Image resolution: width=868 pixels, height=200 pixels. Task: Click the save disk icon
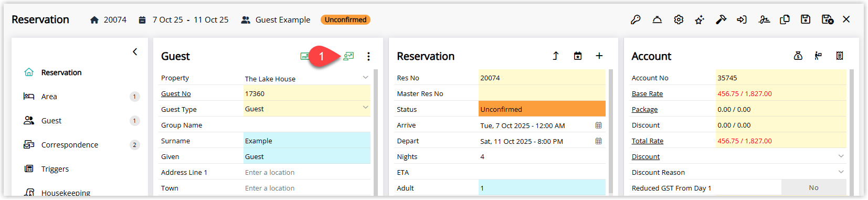pyautogui.click(x=806, y=19)
